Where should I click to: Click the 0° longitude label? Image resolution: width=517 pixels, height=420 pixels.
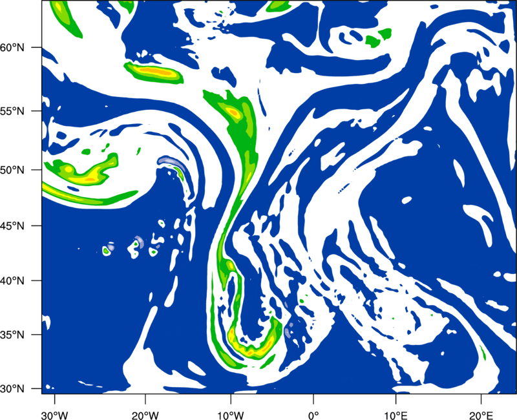(313, 415)
